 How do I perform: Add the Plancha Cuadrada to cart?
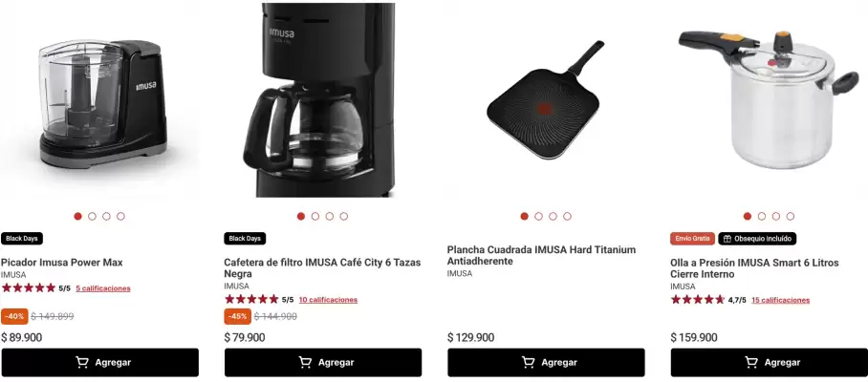coord(547,363)
